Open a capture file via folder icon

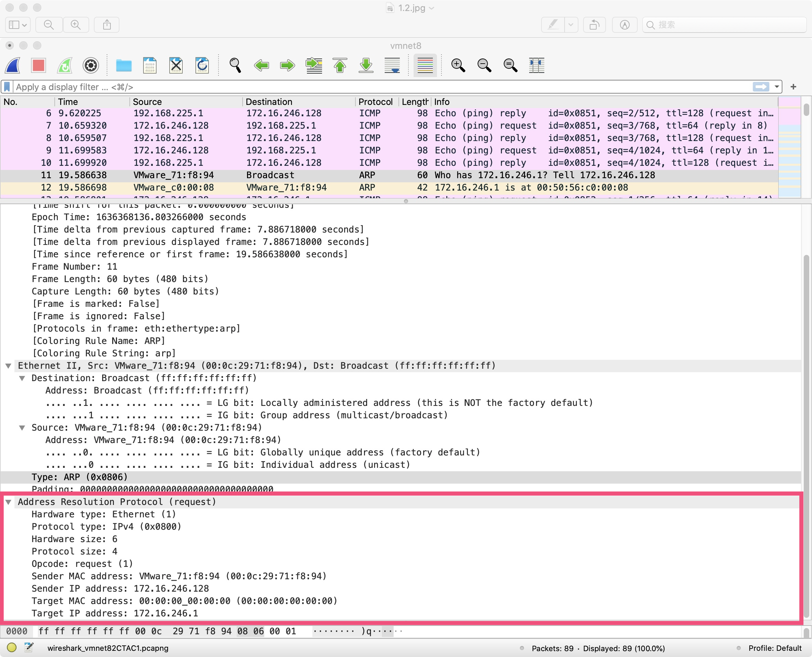click(x=124, y=65)
